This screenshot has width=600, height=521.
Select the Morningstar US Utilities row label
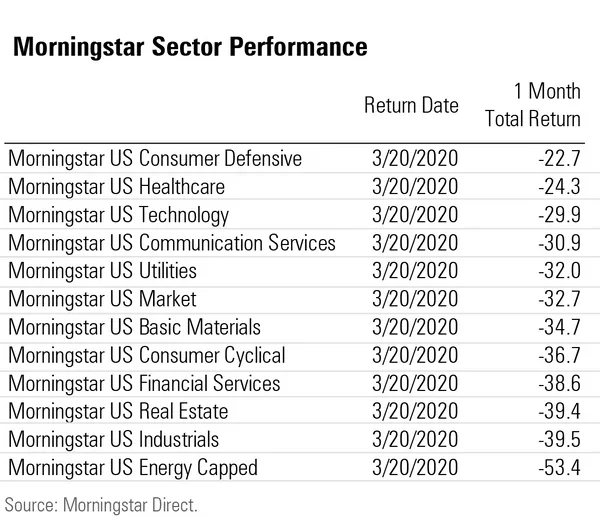(102, 271)
